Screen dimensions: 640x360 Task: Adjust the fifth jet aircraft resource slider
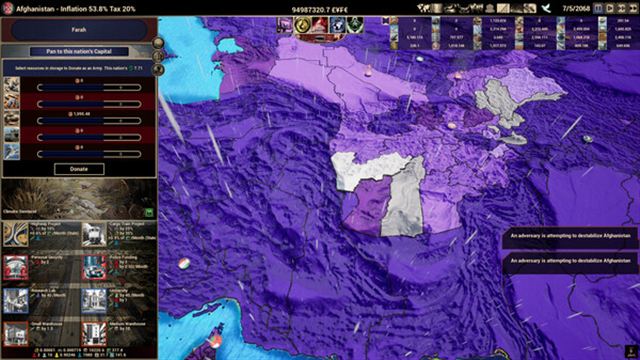(89, 154)
